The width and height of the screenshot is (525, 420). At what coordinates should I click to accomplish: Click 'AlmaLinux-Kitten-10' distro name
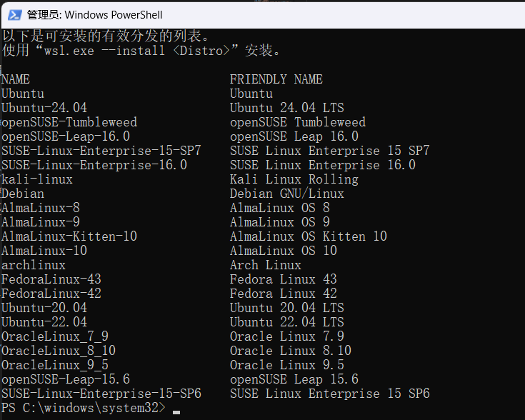point(69,236)
